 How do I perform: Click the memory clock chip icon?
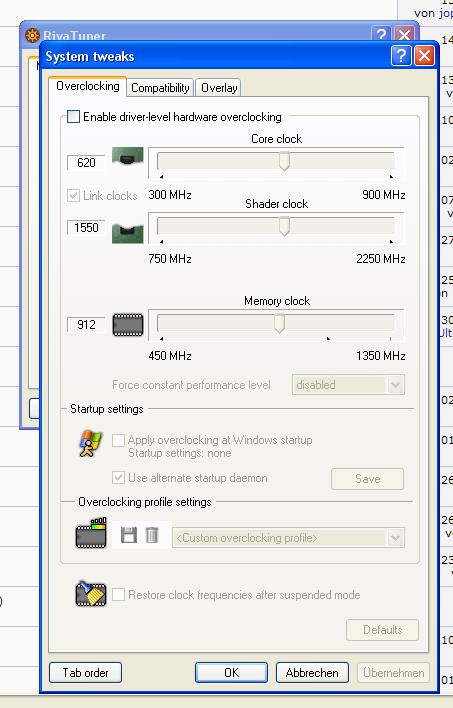pos(128,325)
